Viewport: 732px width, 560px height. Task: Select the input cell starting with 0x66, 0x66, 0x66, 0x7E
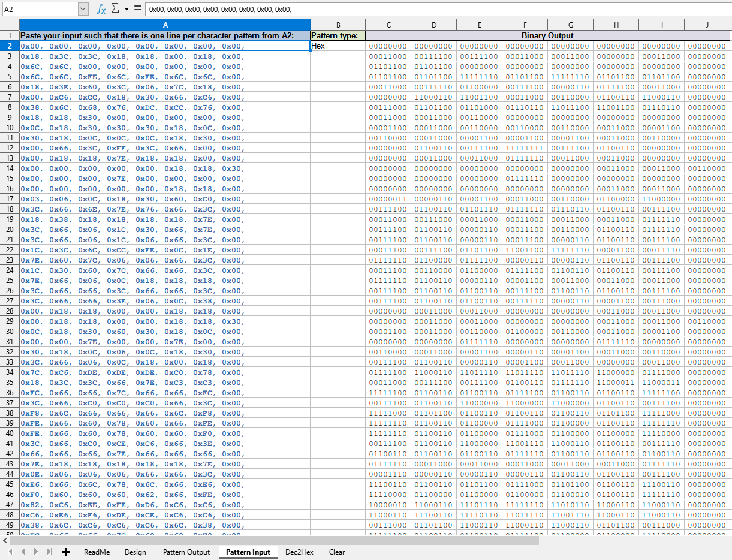click(165, 453)
